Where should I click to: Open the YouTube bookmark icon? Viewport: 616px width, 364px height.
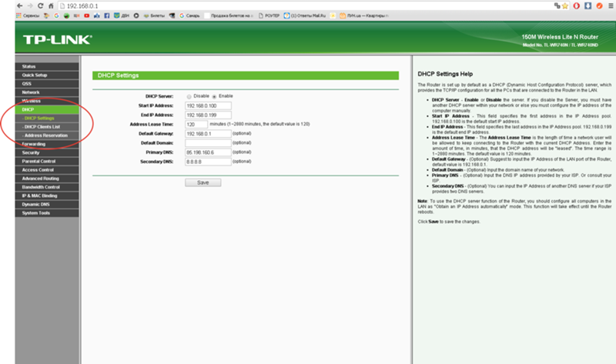click(x=86, y=15)
